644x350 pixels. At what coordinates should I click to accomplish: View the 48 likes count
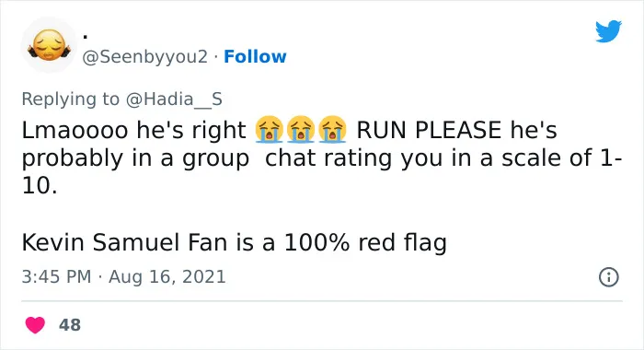click(70, 325)
